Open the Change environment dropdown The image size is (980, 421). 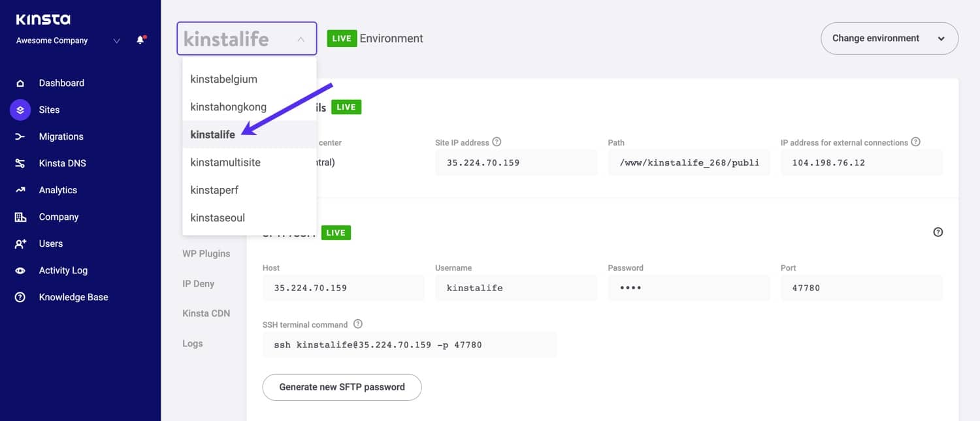pyautogui.click(x=889, y=38)
